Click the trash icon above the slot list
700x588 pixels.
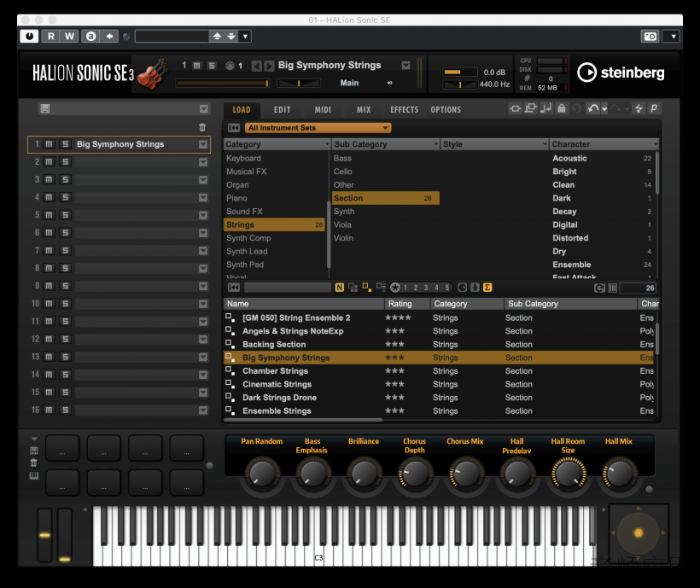[202, 128]
